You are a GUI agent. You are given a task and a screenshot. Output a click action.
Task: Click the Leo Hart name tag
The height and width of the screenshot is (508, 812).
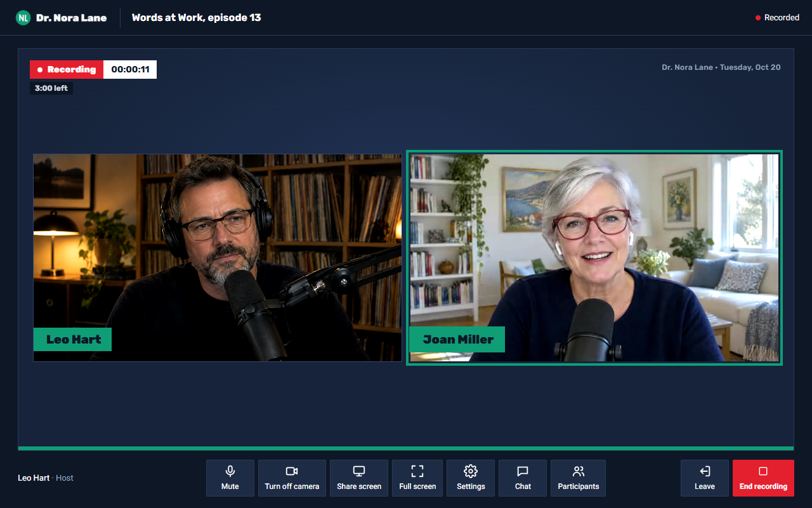tap(73, 339)
